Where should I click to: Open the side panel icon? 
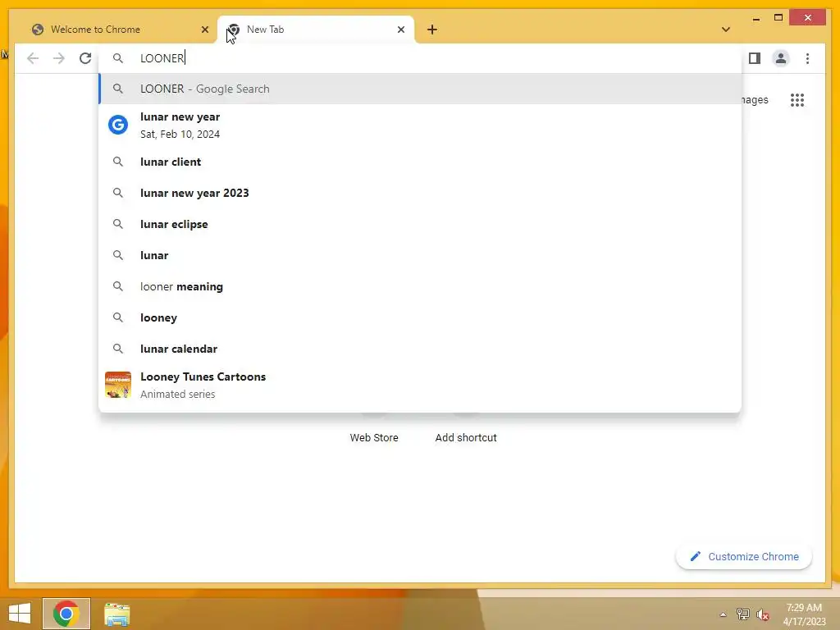(755, 58)
